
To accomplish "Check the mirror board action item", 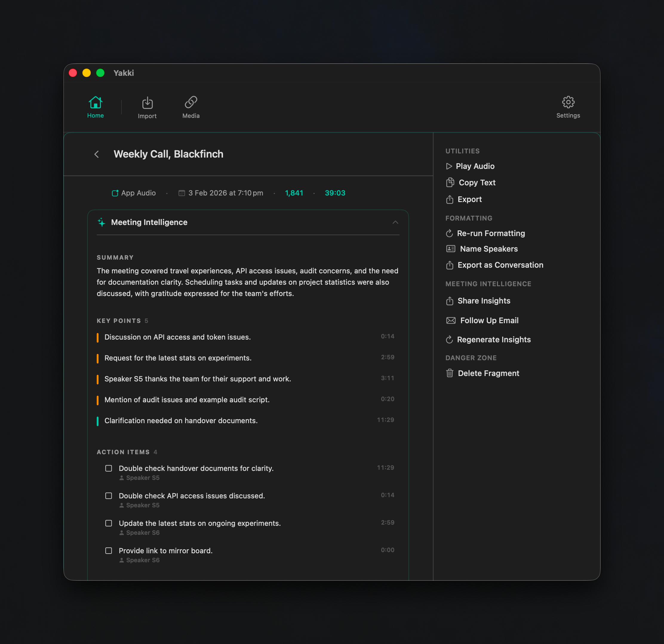I will pyautogui.click(x=109, y=551).
